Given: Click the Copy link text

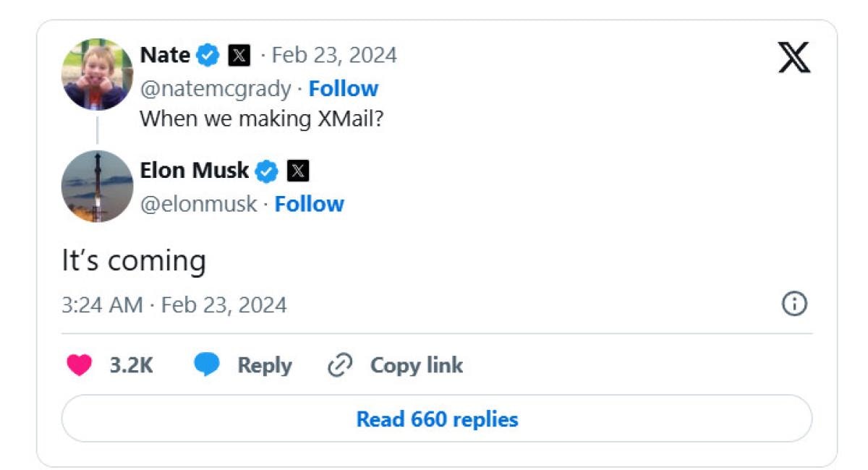Looking at the screenshot, I should pos(416,365).
